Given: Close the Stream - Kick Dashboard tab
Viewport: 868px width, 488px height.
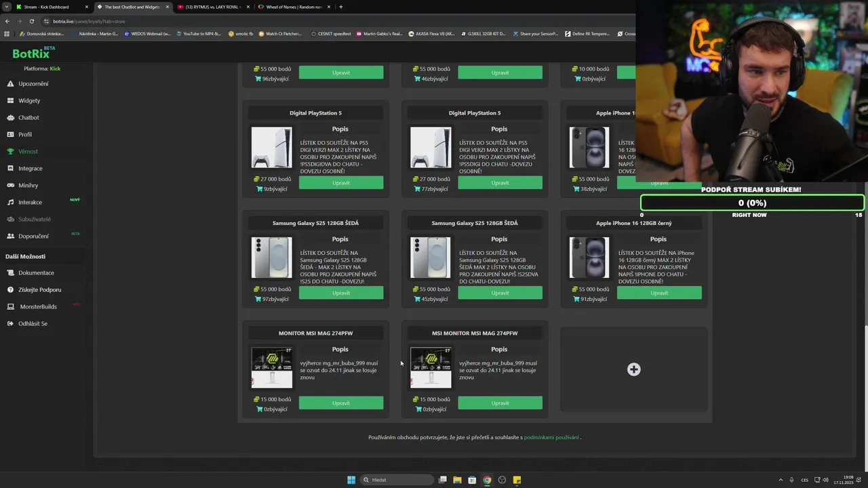Looking at the screenshot, I should point(86,7).
